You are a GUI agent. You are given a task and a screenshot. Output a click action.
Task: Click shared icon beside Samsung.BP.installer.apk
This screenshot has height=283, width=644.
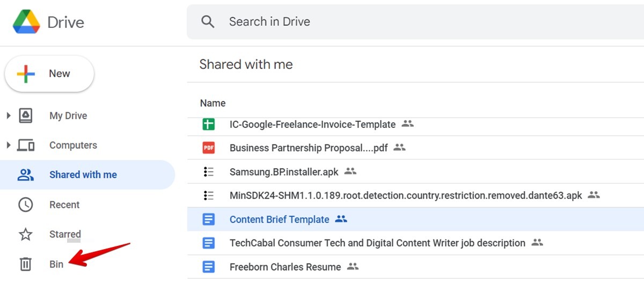350,171
